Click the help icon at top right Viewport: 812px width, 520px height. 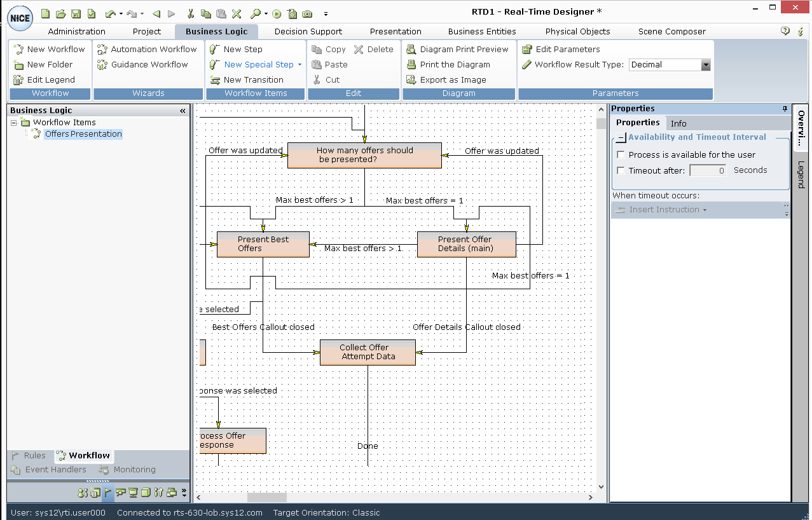point(785,31)
